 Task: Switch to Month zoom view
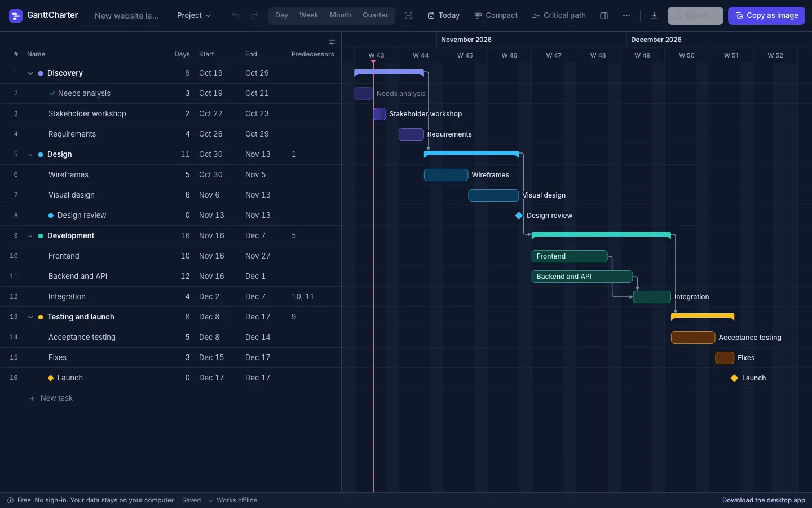[x=340, y=15]
